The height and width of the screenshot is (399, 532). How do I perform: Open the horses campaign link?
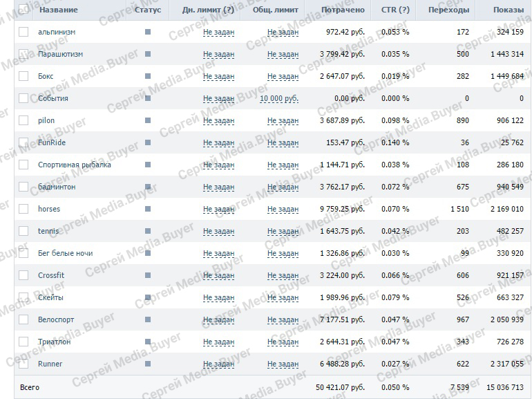(x=49, y=209)
